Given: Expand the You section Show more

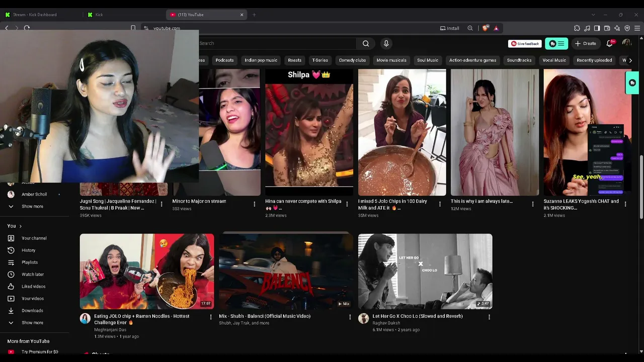Looking at the screenshot, I should (x=32, y=323).
